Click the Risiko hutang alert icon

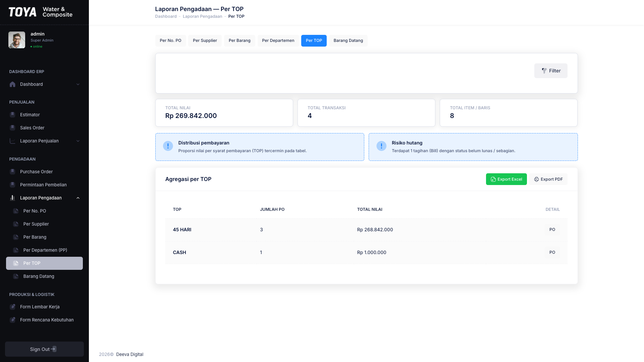coord(381,146)
